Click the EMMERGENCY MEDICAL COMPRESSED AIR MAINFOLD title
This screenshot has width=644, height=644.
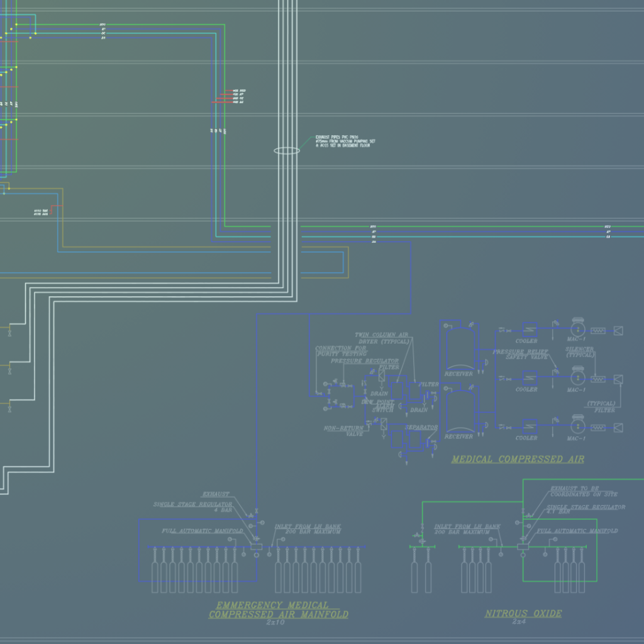(278, 610)
